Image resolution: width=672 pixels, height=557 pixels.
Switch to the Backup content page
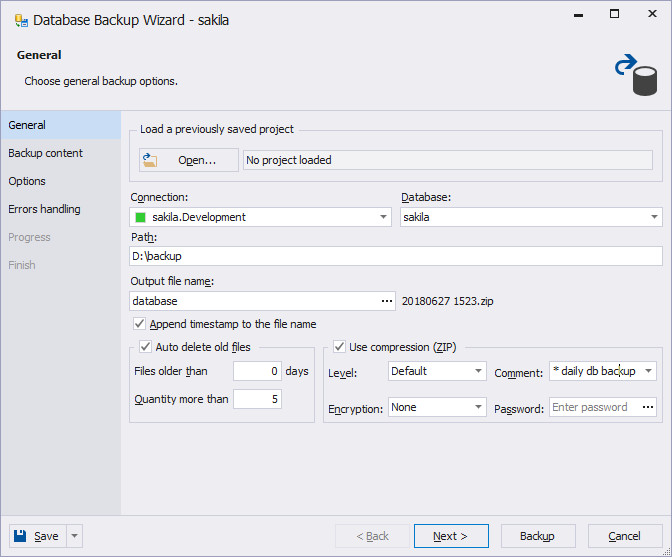tap(45, 153)
